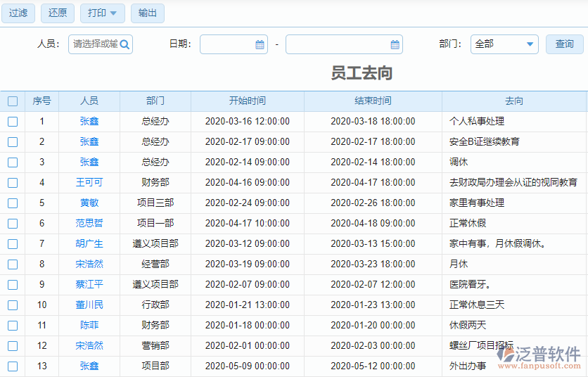Click the 还原 toolbar button
This screenshot has width=588, height=377.
[x=58, y=13]
